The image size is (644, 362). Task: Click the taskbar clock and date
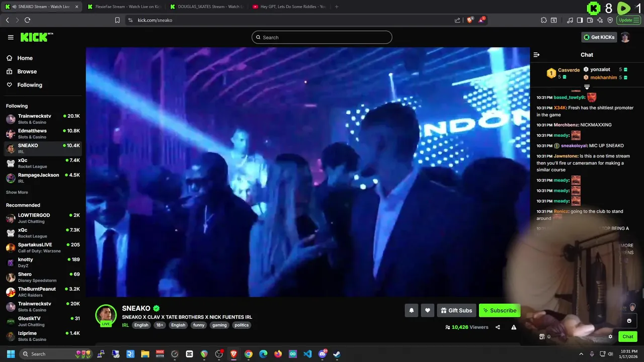[629, 354]
